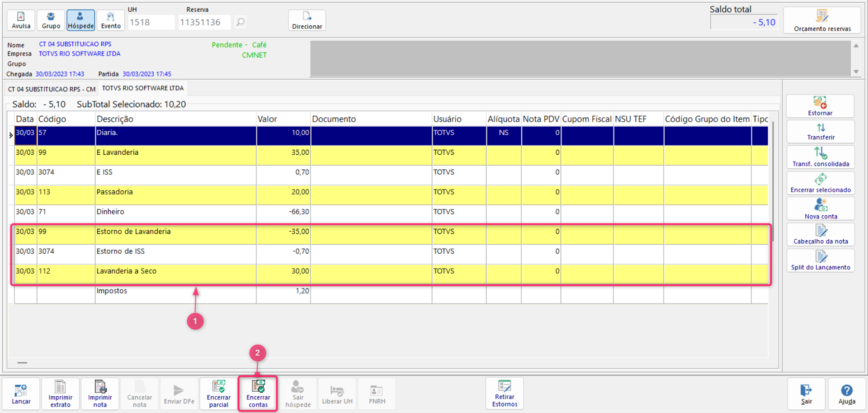Click the Reserva number field
The image size is (868, 413).
click(204, 22)
